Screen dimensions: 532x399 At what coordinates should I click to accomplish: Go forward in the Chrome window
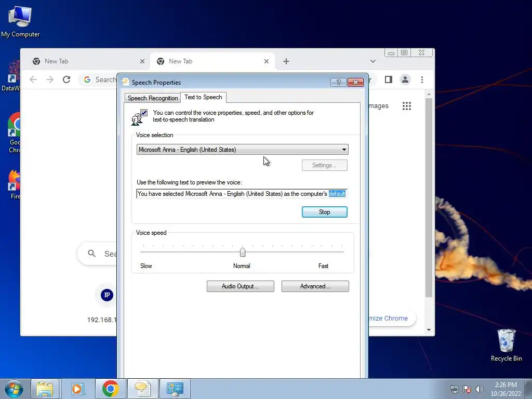(x=50, y=79)
